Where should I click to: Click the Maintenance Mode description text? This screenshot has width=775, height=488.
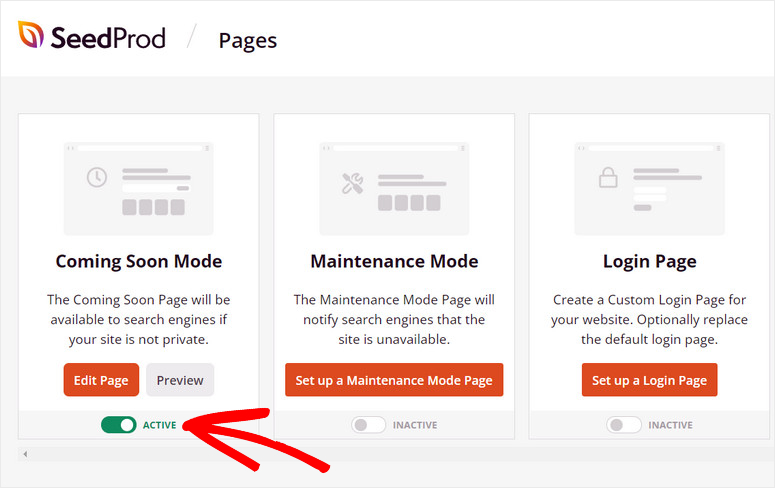point(394,319)
